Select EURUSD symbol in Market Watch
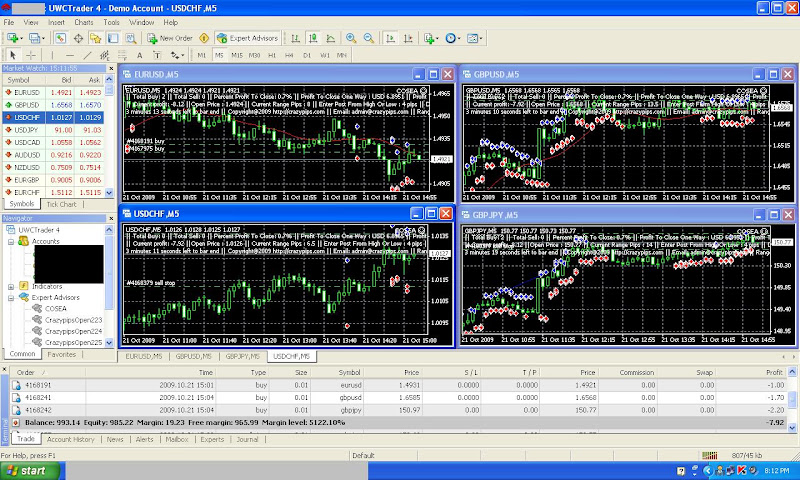Image resolution: width=800 pixels, height=480 pixels. pyautogui.click(x=27, y=92)
